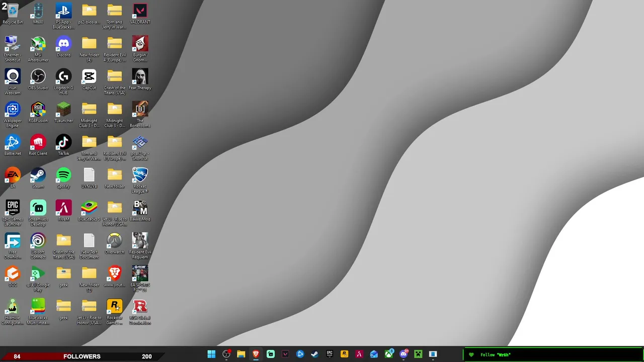
Task: Open BakkesMod
Action: tap(140, 208)
